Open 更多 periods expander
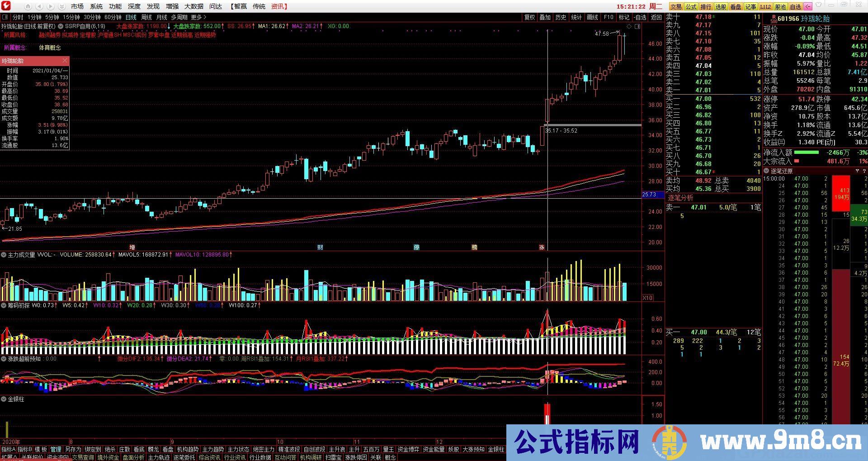This screenshot has height=461, width=868. tap(198, 18)
